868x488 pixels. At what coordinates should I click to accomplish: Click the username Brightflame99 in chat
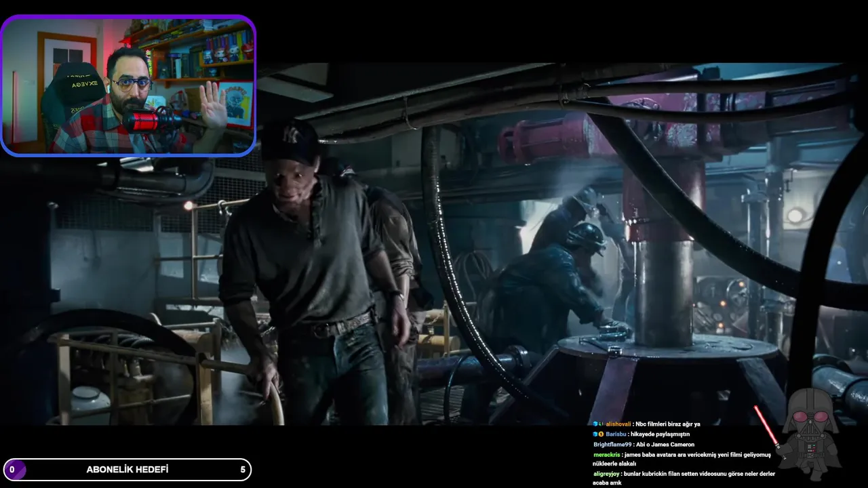pyautogui.click(x=612, y=444)
